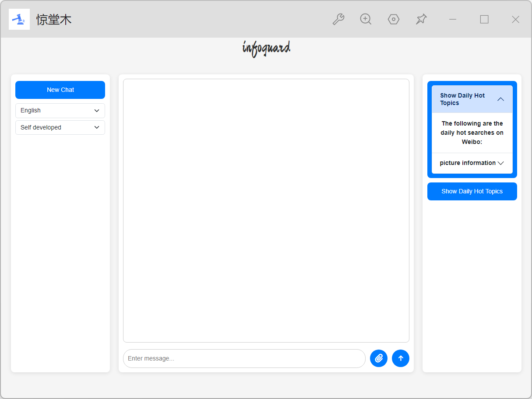This screenshot has width=532, height=399.
Task: Click inside the chat conversation area
Action: coord(266,210)
